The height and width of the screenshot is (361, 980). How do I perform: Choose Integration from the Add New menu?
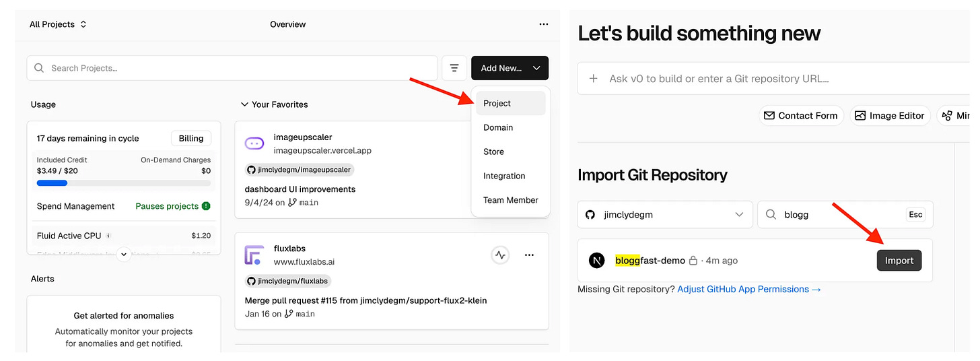[x=511, y=176]
